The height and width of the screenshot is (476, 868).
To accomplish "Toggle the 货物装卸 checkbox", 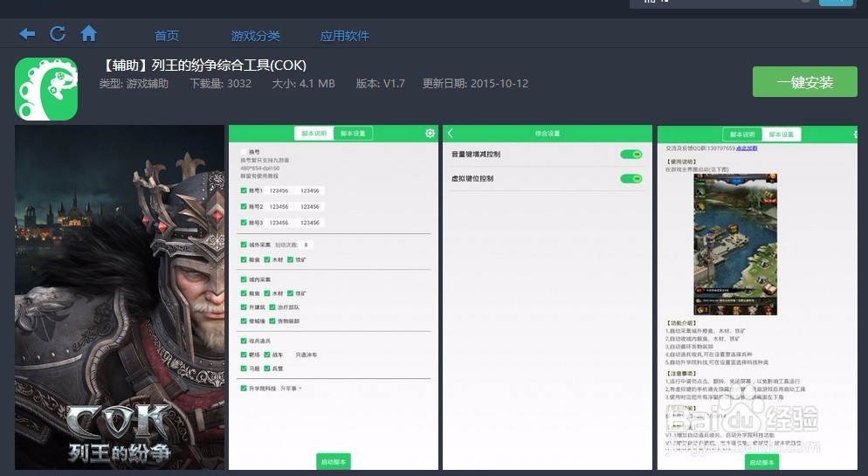I will click(272, 321).
